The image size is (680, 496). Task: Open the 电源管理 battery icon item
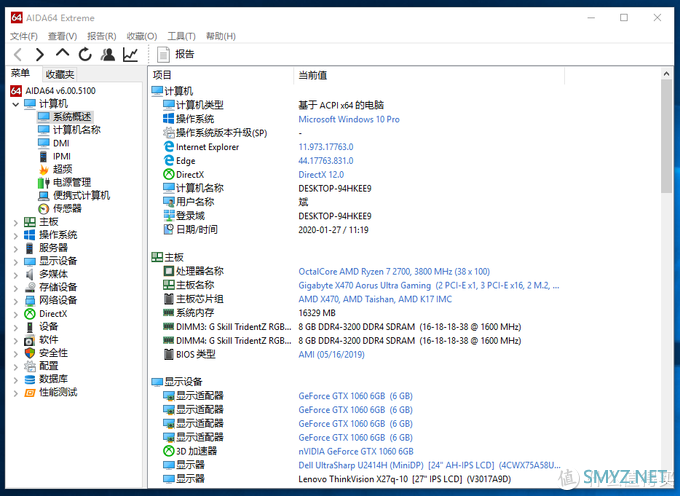(x=44, y=183)
